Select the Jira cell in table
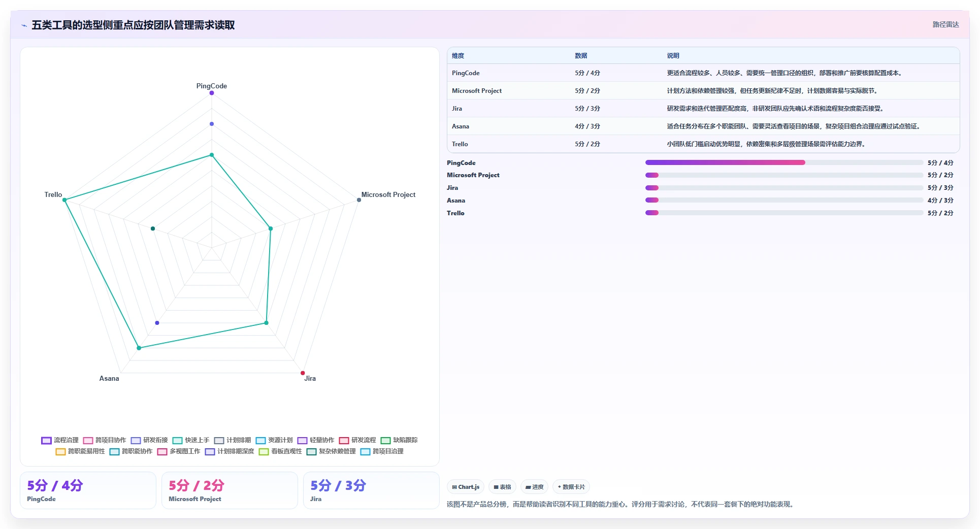The image size is (980, 529). click(x=457, y=109)
